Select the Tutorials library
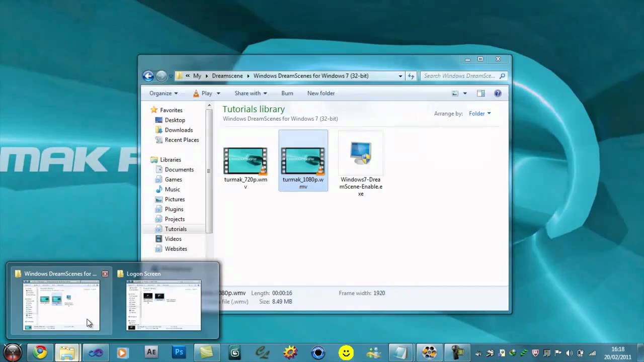The height and width of the screenshot is (362, 644). (176, 229)
